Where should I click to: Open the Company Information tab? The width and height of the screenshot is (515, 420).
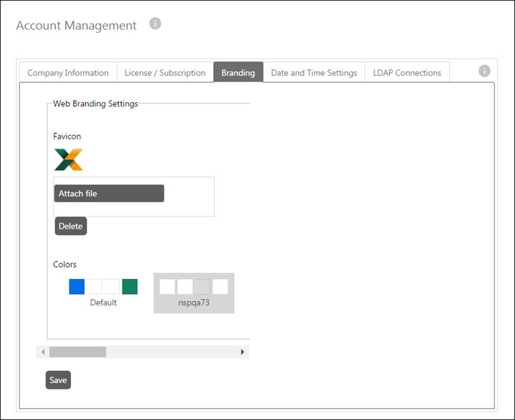pos(67,73)
